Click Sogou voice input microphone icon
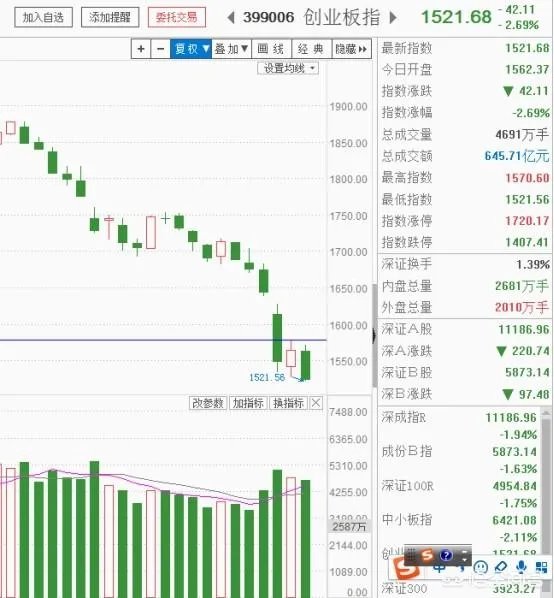The width and height of the screenshot is (554, 598). click(x=521, y=567)
